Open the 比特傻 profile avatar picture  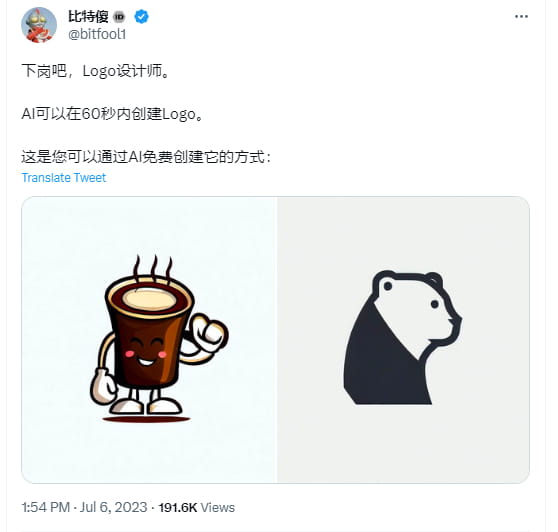(39, 25)
